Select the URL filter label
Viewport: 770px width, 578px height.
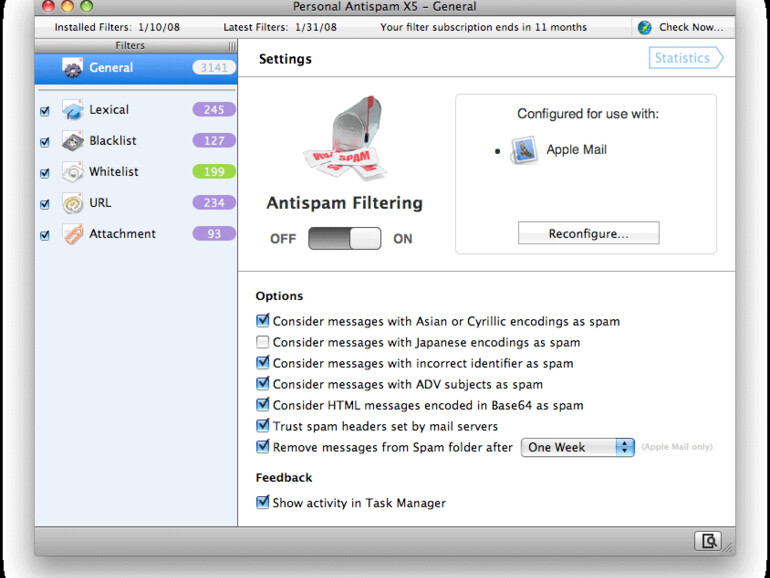100,203
